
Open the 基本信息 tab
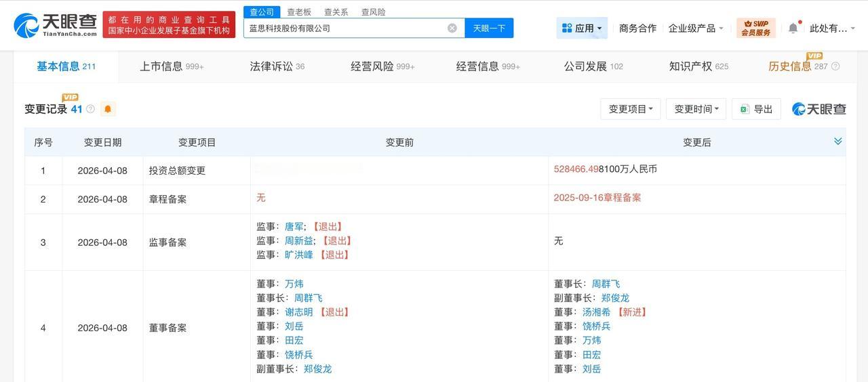[x=66, y=66]
